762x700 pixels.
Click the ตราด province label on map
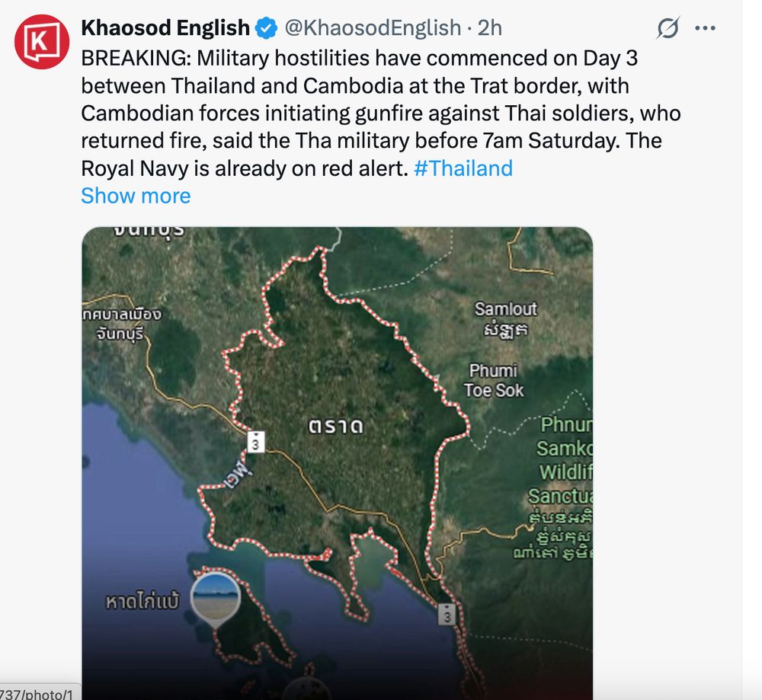click(x=336, y=427)
